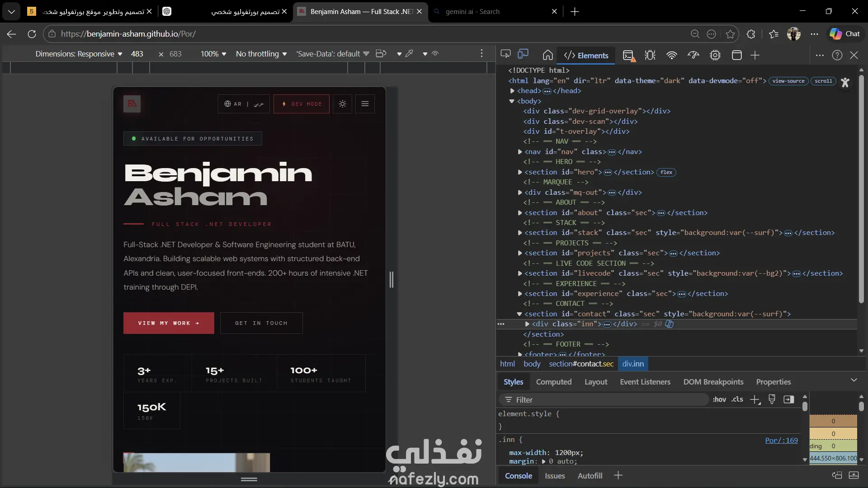Open the Sources bug icon tool

pyautogui.click(x=650, y=55)
